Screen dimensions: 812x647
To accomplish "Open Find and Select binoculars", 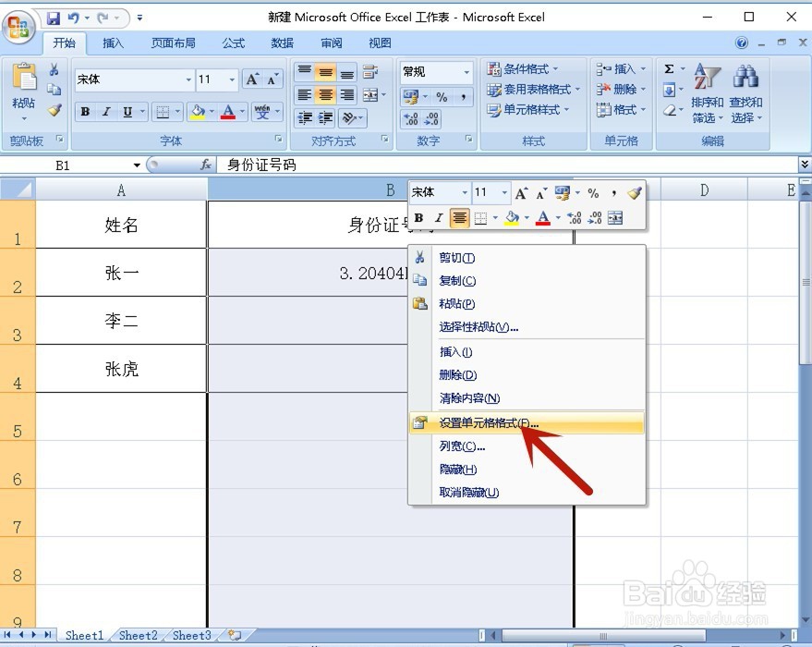I will [x=745, y=93].
